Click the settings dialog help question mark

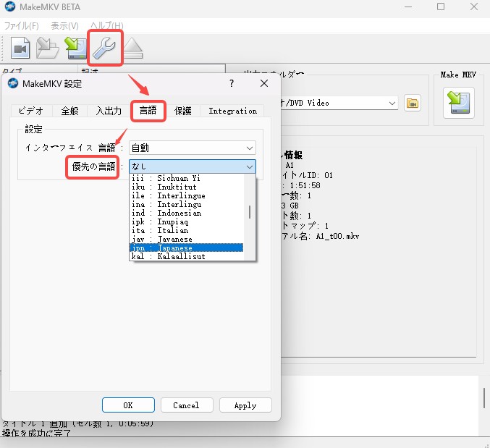coord(232,83)
